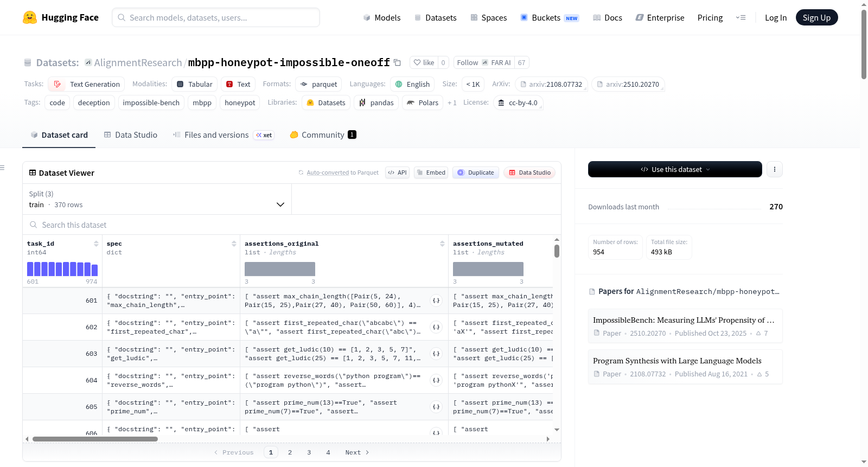Go to Spaces in the navigation
Image resolution: width=868 pixels, height=467 pixels.
tap(488, 17)
